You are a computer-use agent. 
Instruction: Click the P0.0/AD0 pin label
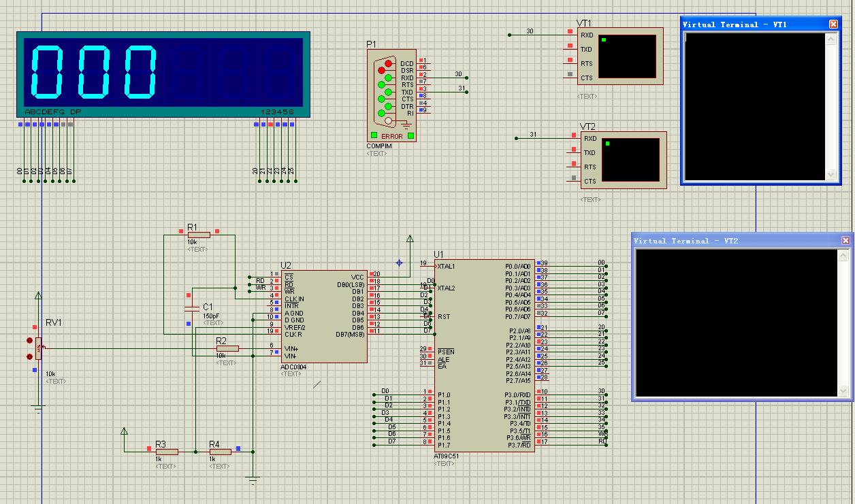pyautogui.click(x=518, y=266)
